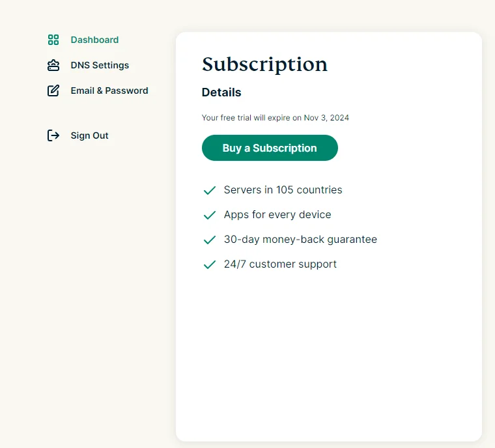Go to DNS Settings text link
This screenshot has width=495, height=448.
pyautogui.click(x=100, y=65)
